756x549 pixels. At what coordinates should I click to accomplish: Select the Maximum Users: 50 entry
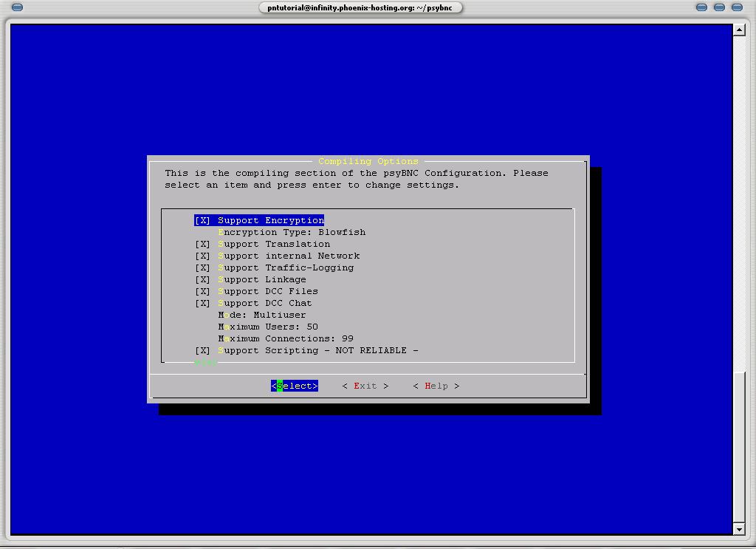(268, 327)
